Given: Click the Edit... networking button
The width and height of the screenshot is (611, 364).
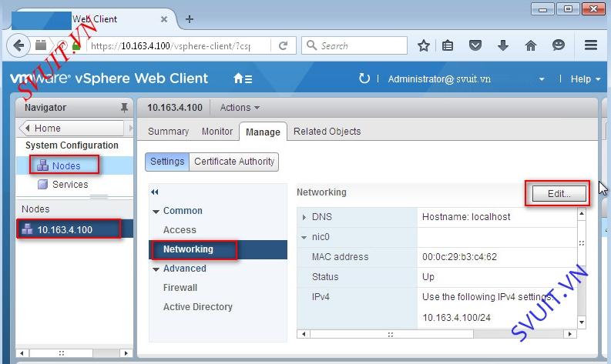Looking at the screenshot, I should [x=559, y=193].
